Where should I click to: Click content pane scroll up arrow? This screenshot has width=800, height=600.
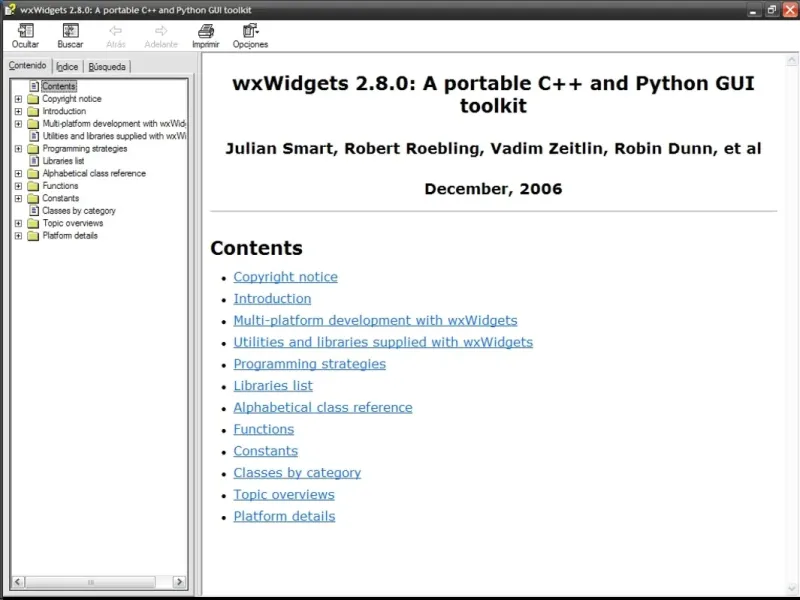coord(791,60)
